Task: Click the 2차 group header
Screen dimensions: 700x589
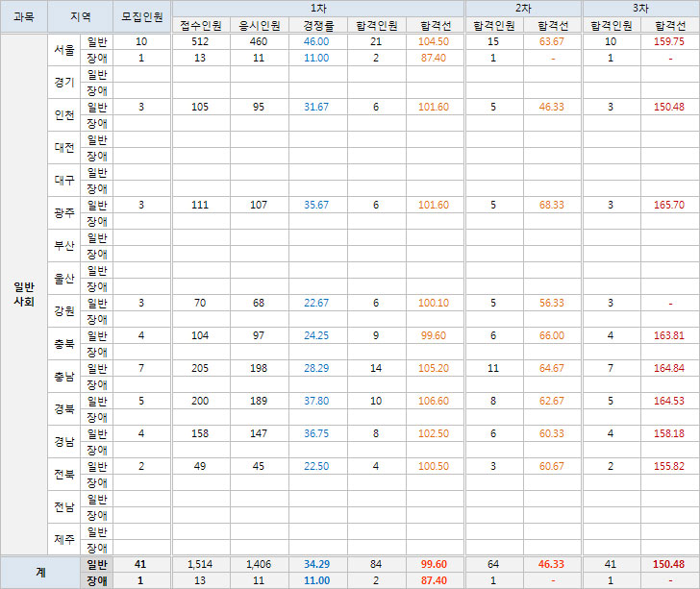Action: tap(523, 9)
